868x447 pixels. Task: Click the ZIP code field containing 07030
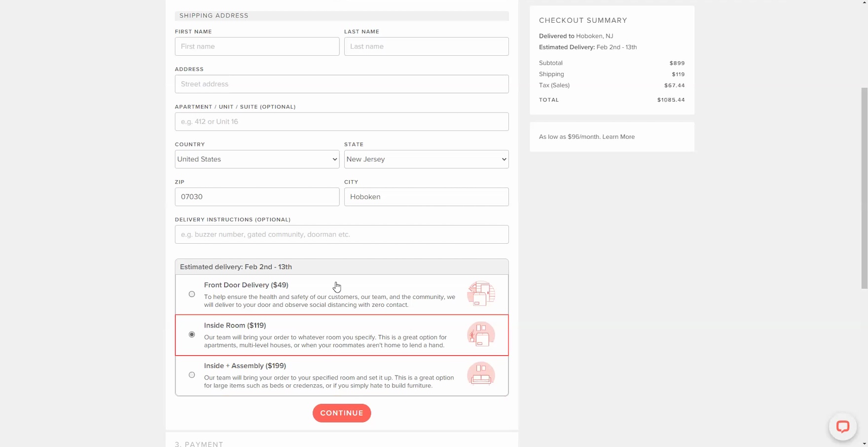coord(257,197)
